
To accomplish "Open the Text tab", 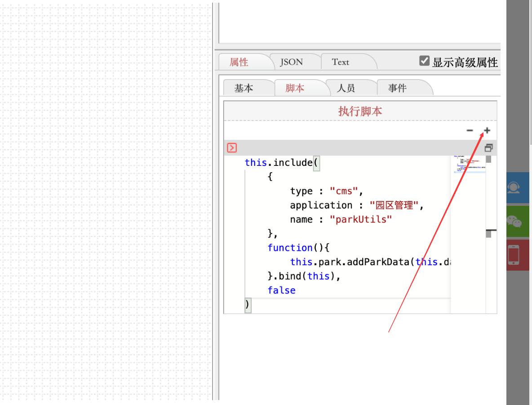I will (x=341, y=62).
